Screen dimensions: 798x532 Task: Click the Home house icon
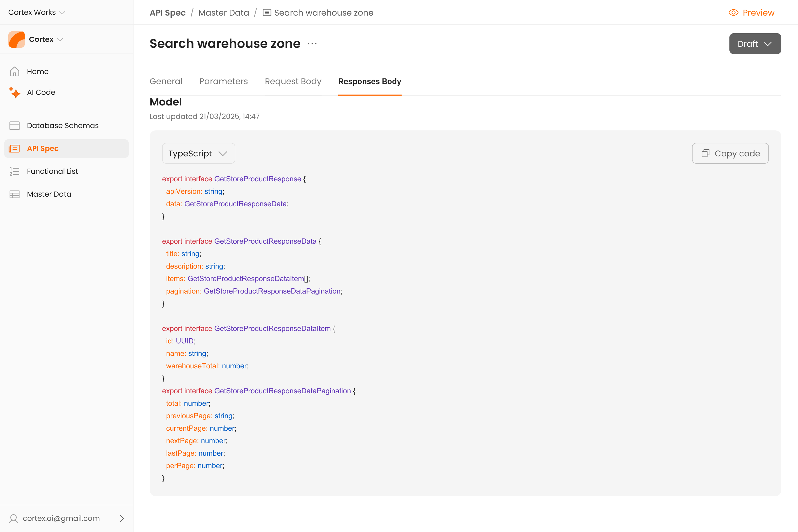click(x=14, y=72)
